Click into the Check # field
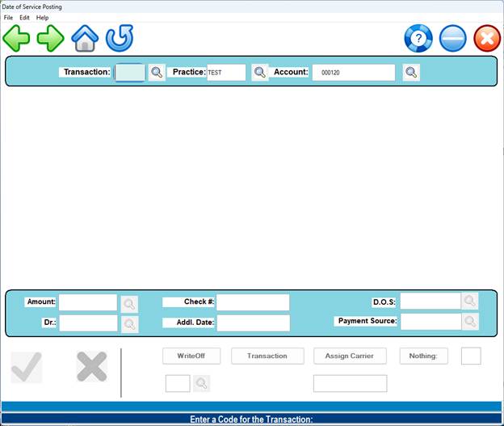The image size is (504, 426). pos(253,302)
